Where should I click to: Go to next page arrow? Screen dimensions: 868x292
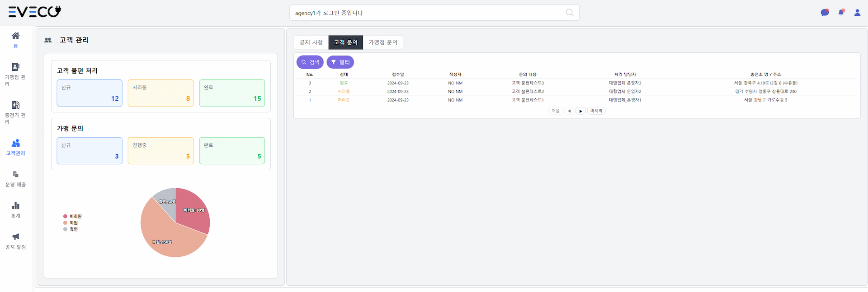(x=581, y=111)
